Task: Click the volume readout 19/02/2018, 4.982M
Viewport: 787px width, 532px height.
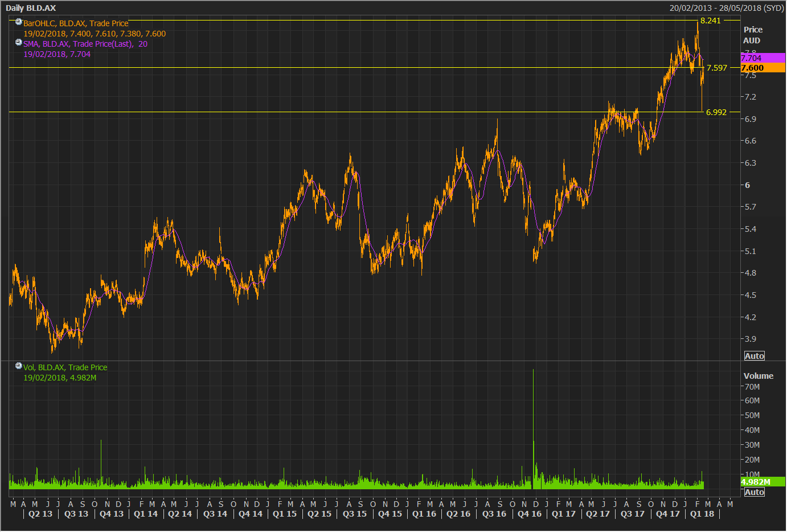Action: coord(60,378)
